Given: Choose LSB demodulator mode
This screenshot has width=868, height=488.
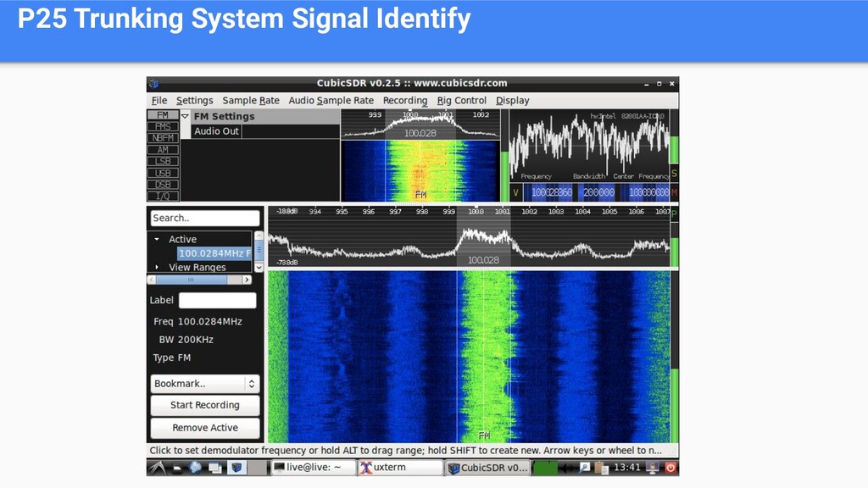Looking at the screenshot, I should 163,162.
